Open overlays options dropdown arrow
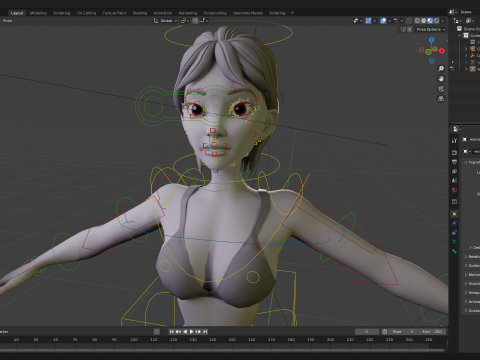 coord(389,21)
